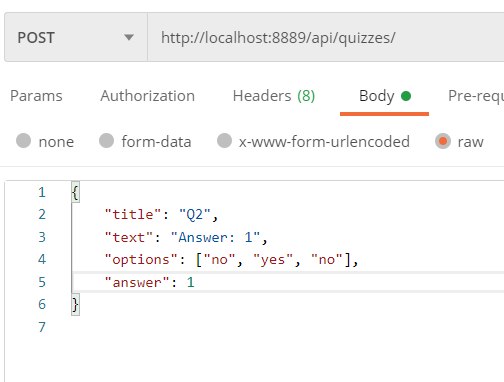The width and height of the screenshot is (504, 382).
Task: Click line number 7 in gutter
Action: click(x=42, y=327)
